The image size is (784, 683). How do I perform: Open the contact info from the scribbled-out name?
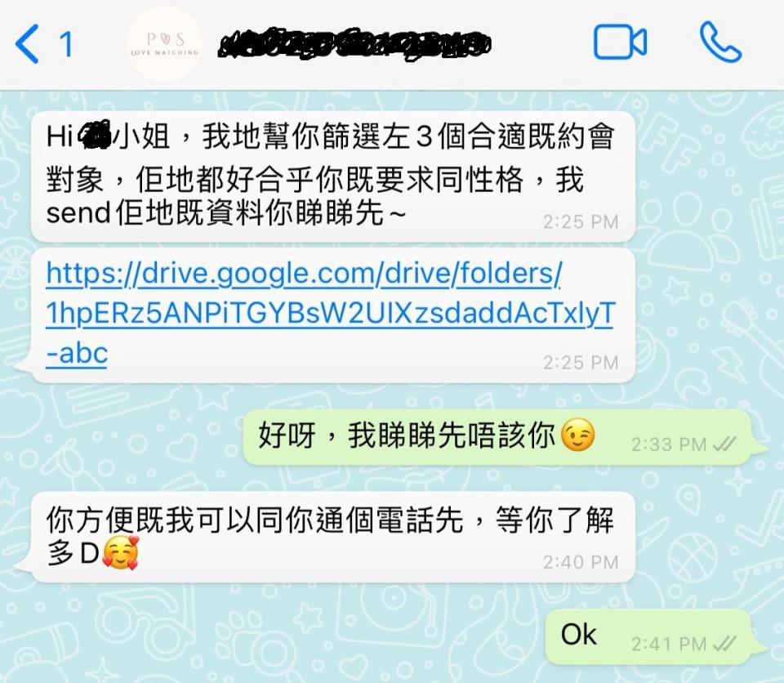tap(354, 44)
